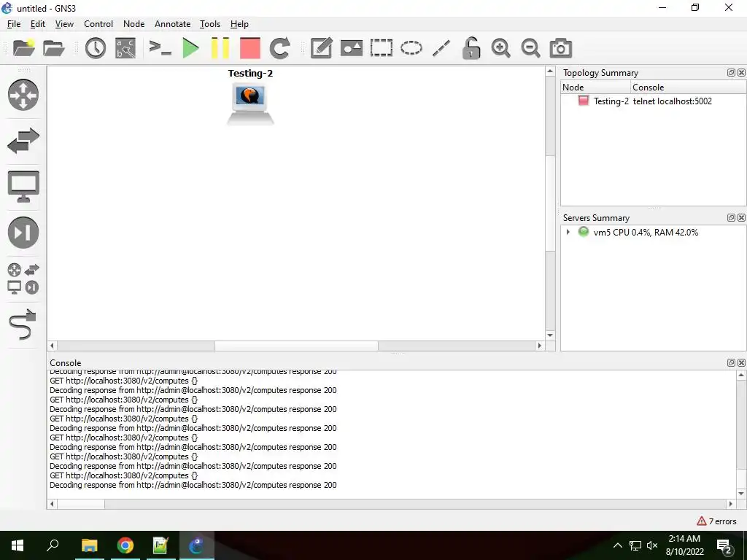Select the Draw rectangle tool
Image resolution: width=747 pixels, height=560 pixels.
click(x=381, y=48)
